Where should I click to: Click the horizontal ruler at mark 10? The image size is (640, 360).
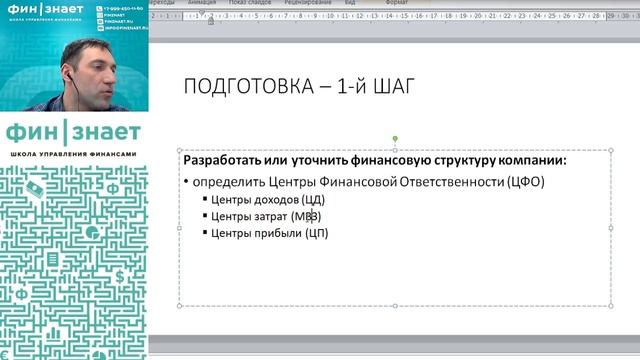click(330, 16)
